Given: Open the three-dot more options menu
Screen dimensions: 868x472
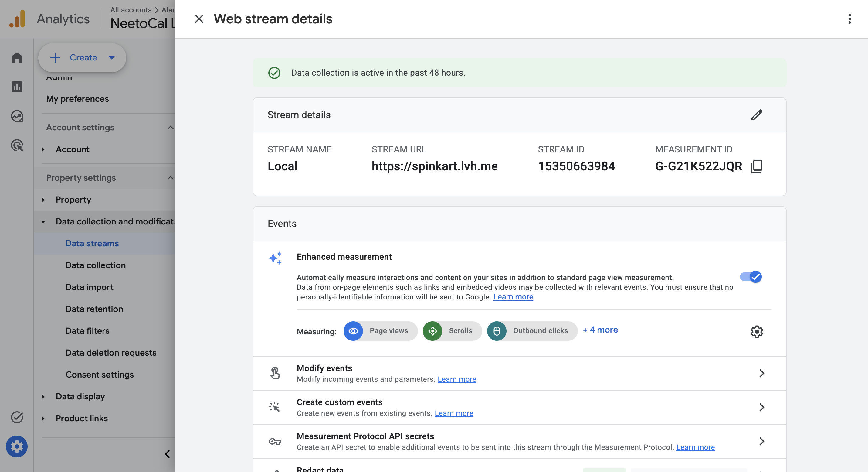Looking at the screenshot, I should [x=849, y=19].
